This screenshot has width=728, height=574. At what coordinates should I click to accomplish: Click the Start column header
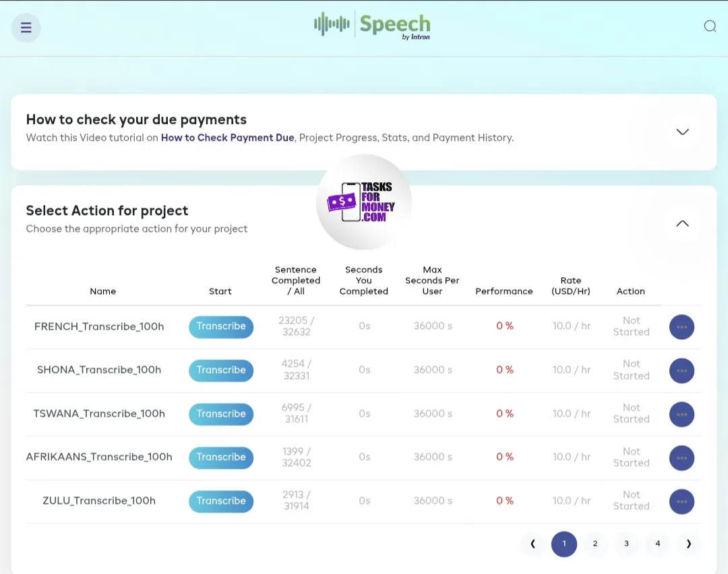coord(220,291)
